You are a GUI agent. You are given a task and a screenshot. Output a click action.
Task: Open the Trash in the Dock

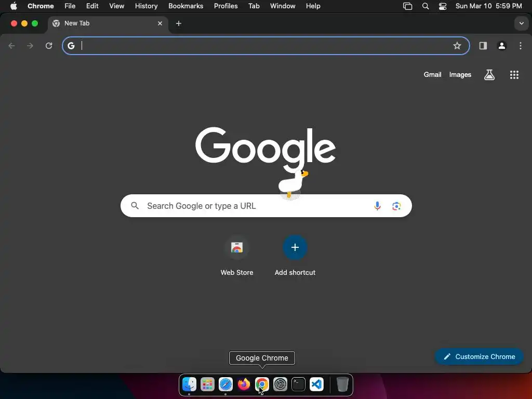342,384
